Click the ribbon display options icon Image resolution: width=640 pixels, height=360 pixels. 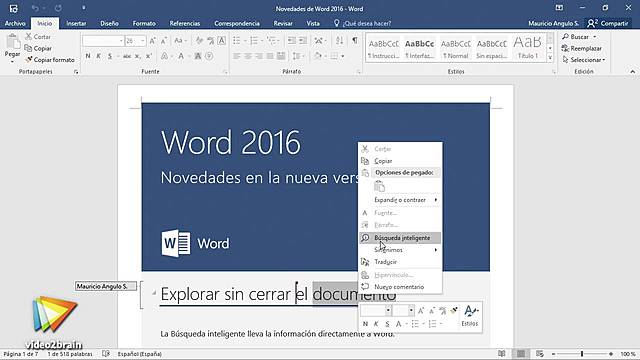[559, 8]
